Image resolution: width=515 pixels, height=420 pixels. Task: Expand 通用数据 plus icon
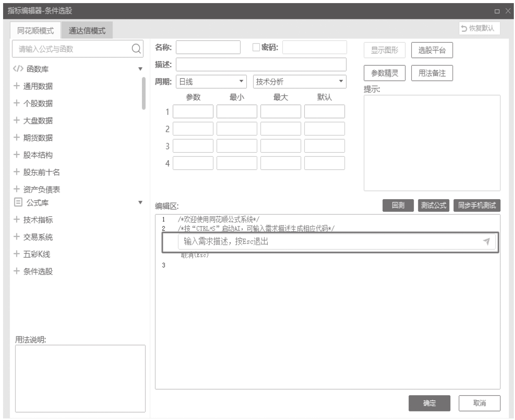(17, 86)
